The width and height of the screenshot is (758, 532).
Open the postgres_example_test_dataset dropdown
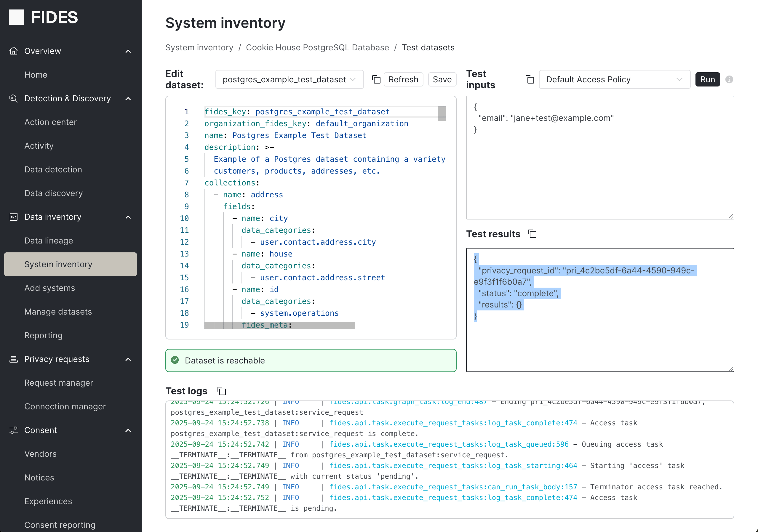click(289, 80)
